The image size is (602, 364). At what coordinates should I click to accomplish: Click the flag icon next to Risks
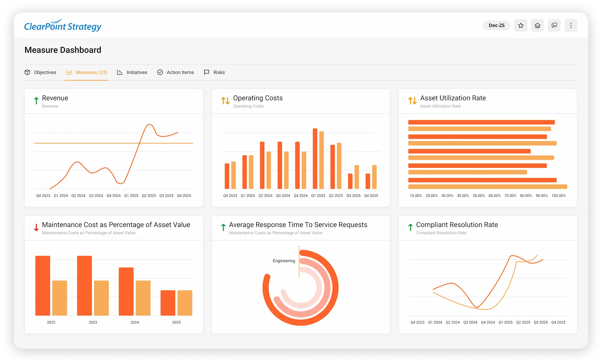coord(206,72)
